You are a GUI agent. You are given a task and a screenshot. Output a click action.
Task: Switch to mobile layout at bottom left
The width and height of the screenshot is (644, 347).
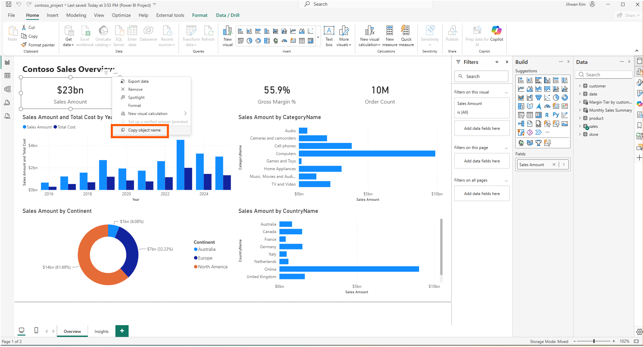(x=36, y=330)
